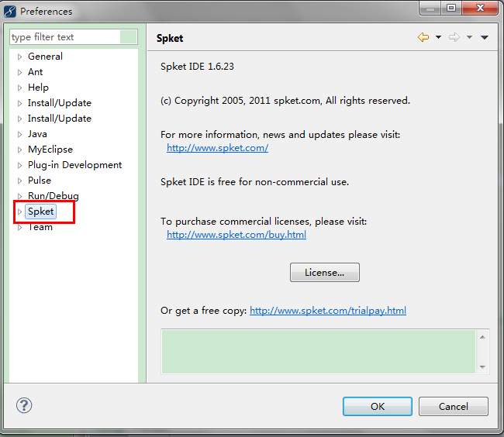
Task: Select Run/Debug in preferences tree
Action: pos(54,196)
